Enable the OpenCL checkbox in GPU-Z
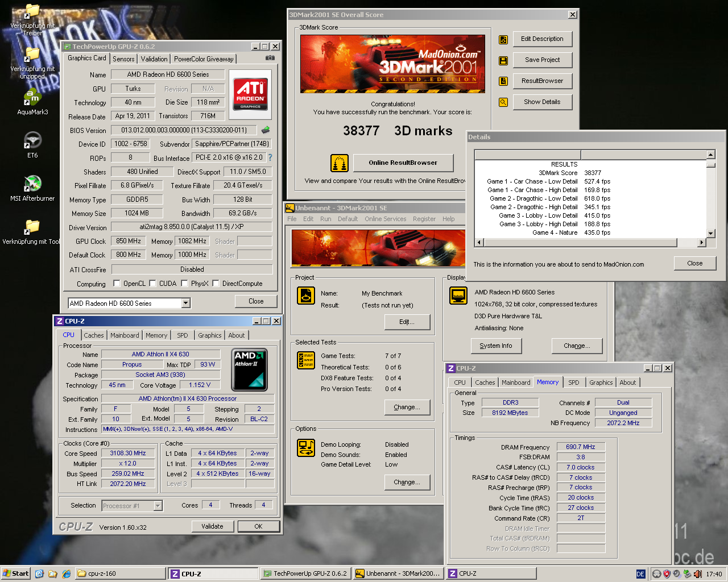The image size is (728, 582). [x=117, y=283]
